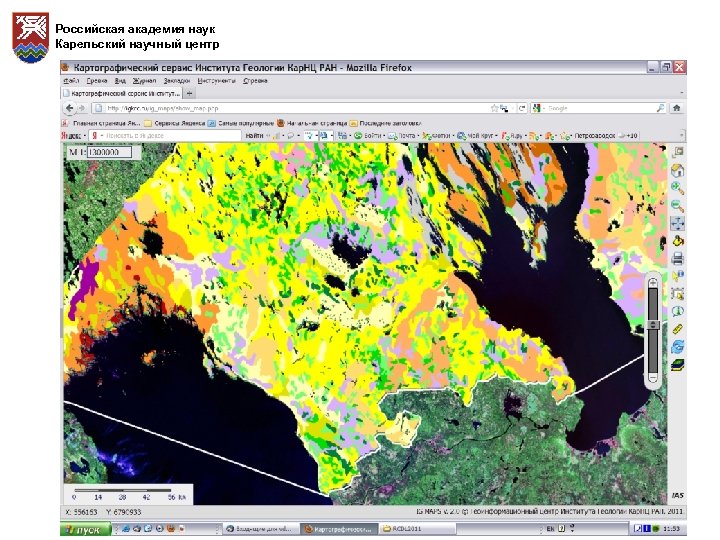Click the Картографическ... taskbar button

(339, 529)
